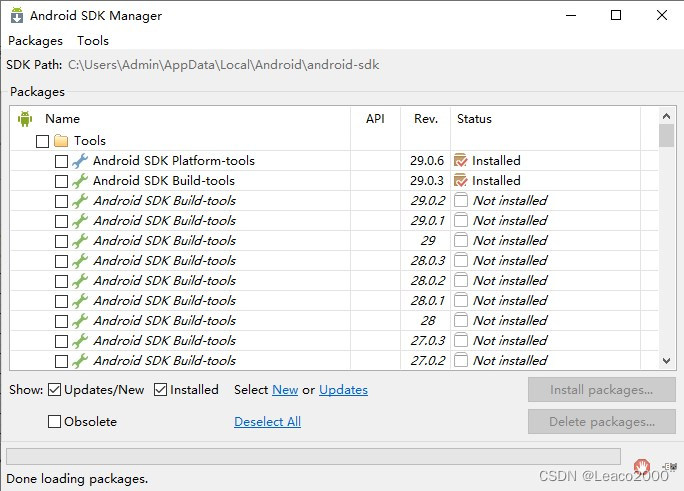Uncheck the Installed show filter

pyautogui.click(x=161, y=389)
